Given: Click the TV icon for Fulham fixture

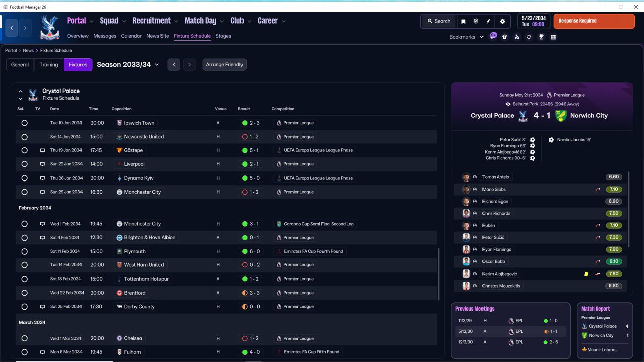Looking at the screenshot, I should click(43, 352).
